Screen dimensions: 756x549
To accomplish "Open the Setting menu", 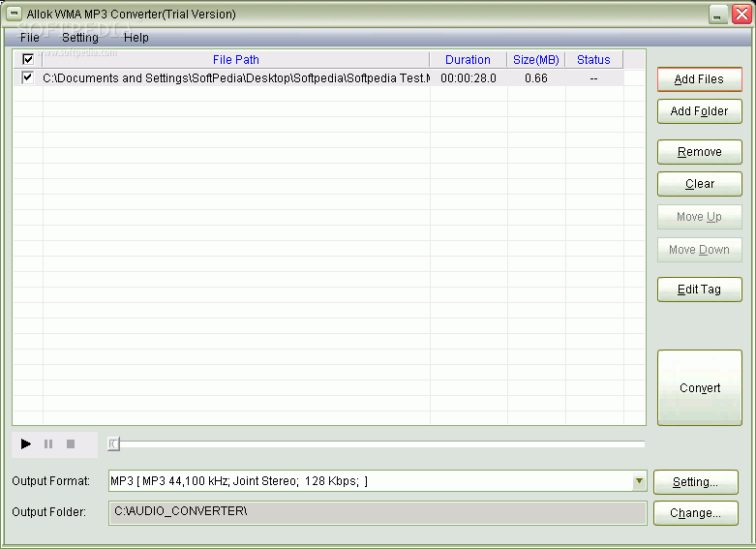I will (x=80, y=38).
